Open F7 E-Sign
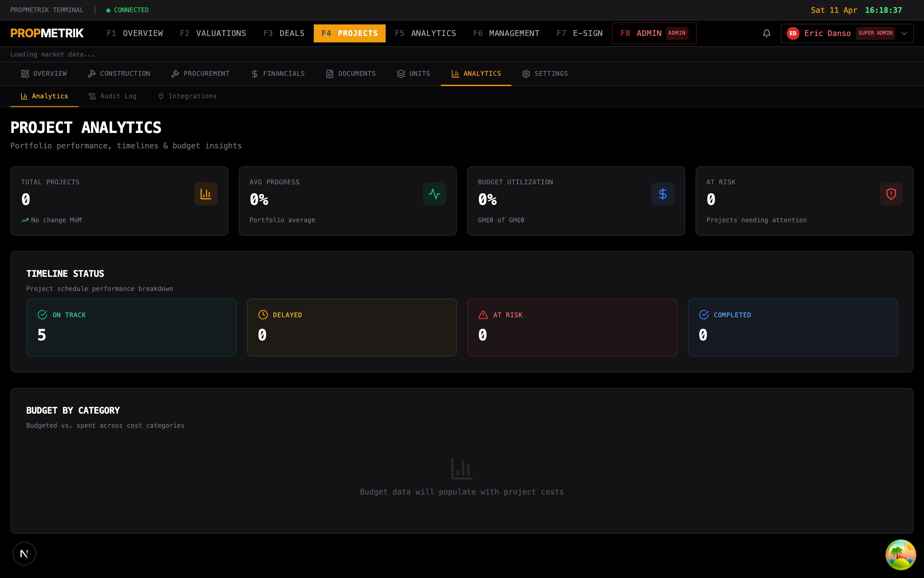The image size is (924, 578). 580,33
